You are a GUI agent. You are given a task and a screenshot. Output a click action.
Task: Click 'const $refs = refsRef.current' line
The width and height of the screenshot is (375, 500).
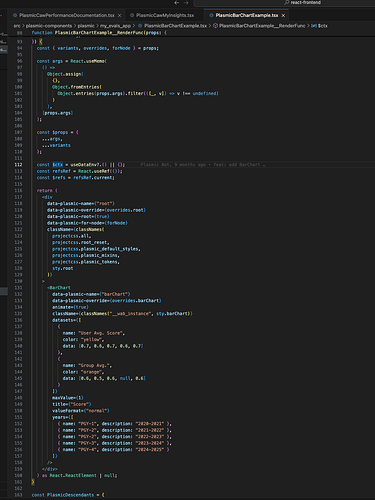coord(76,178)
